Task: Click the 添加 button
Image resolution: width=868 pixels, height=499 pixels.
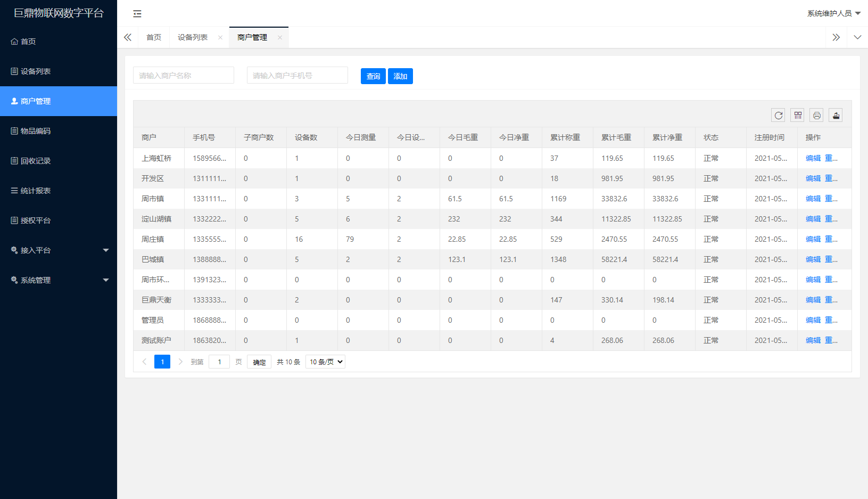Action: tap(400, 76)
